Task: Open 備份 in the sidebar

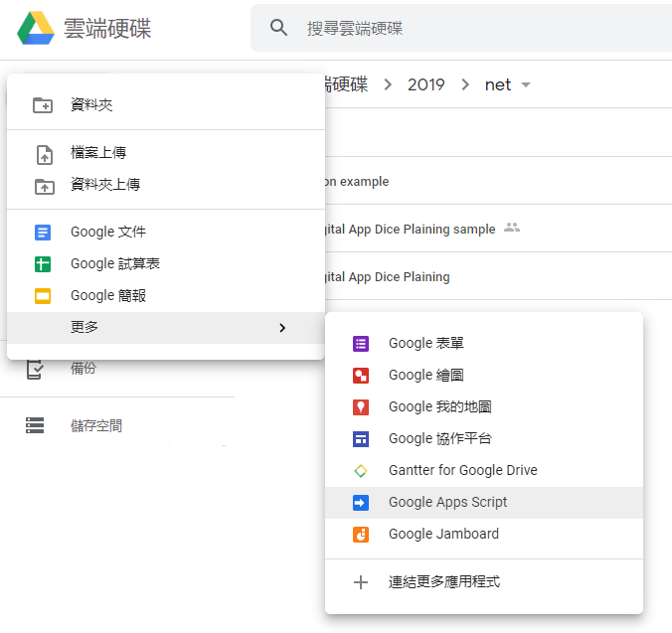Action: click(x=84, y=368)
